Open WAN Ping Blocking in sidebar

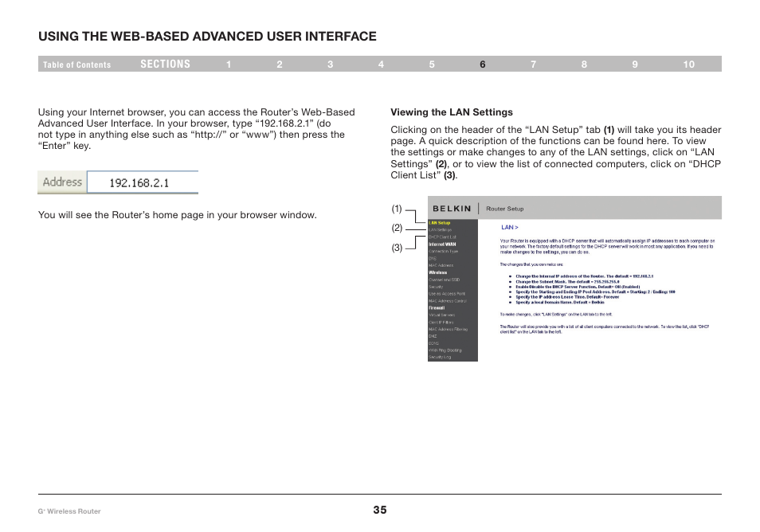(445, 350)
